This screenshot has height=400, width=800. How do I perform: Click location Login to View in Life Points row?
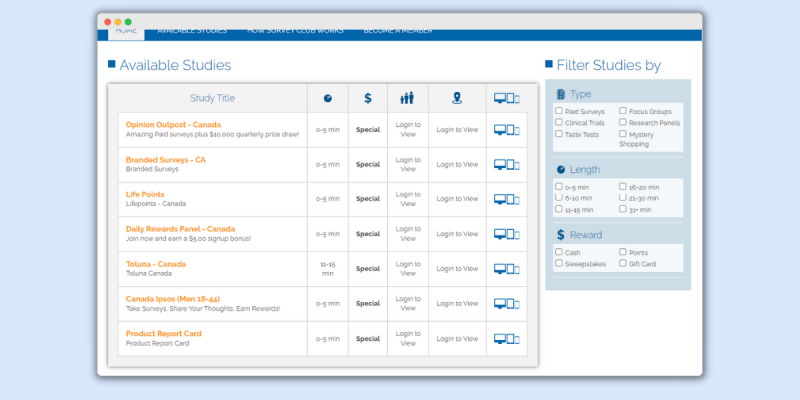pos(457,199)
